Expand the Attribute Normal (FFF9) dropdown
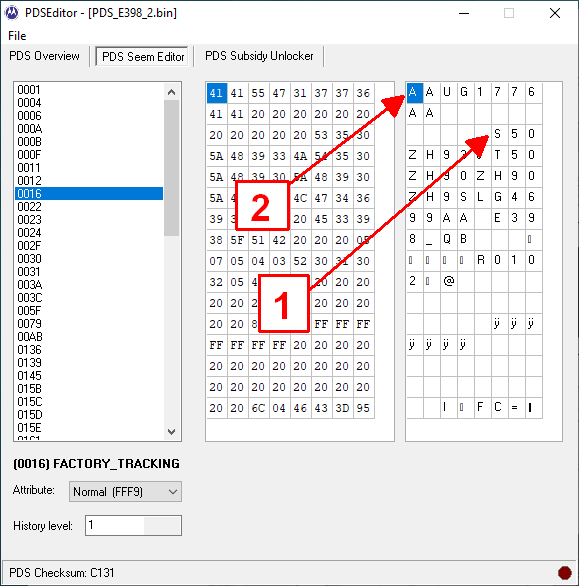Screen dimensions: 579x586 (x=125, y=491)
